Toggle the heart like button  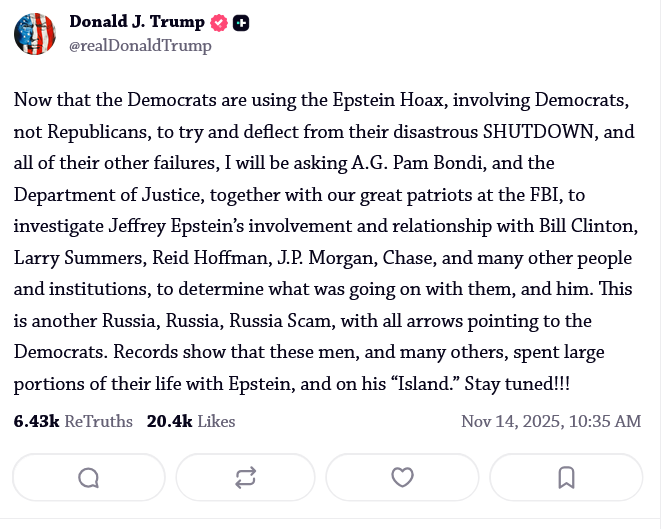click(403, 478)
